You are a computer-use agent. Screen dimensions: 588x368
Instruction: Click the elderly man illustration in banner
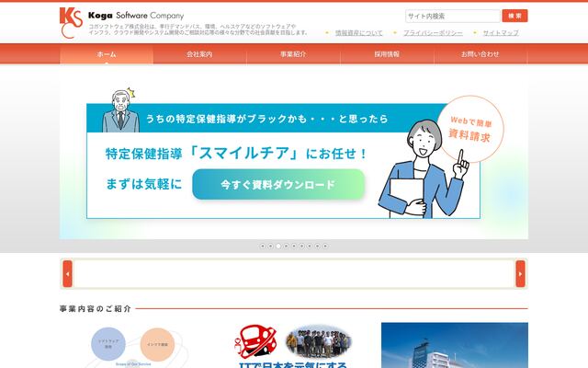tap(120, 110)
